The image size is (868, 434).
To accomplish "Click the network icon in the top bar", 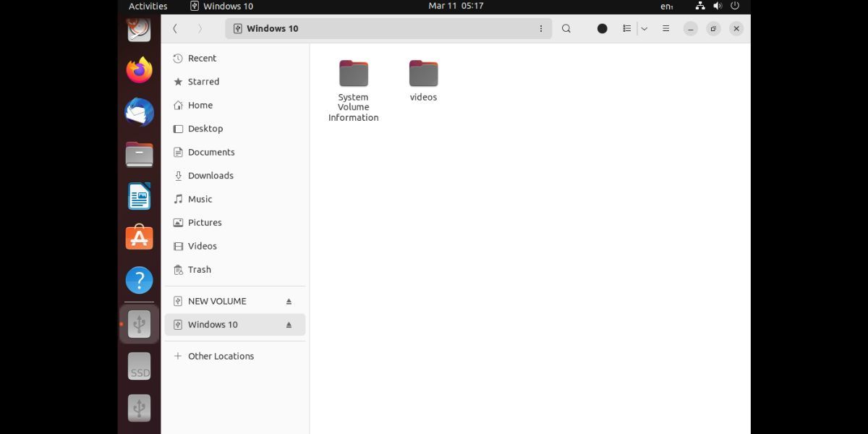I will [699, 6].
